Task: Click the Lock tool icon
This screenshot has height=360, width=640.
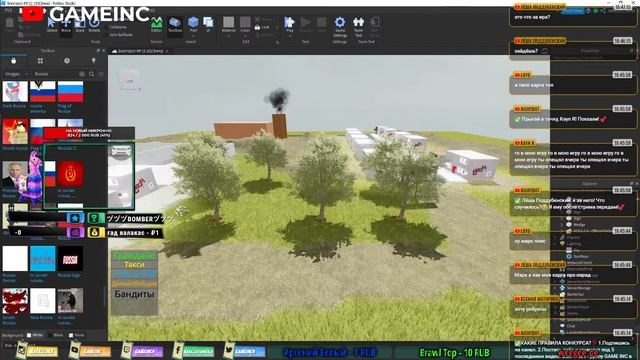Action: 262,27
